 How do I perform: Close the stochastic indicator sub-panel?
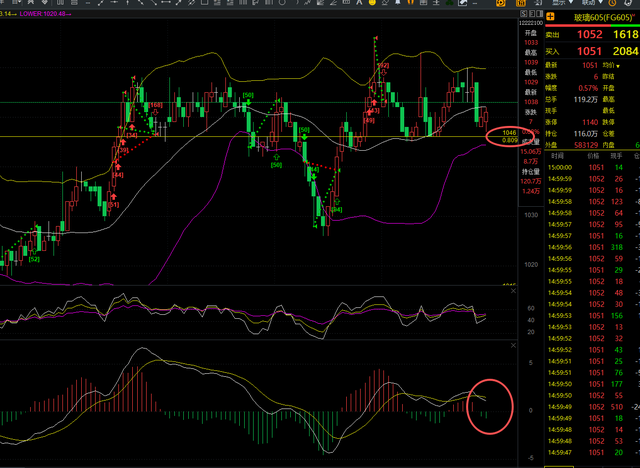pos(513,291)
